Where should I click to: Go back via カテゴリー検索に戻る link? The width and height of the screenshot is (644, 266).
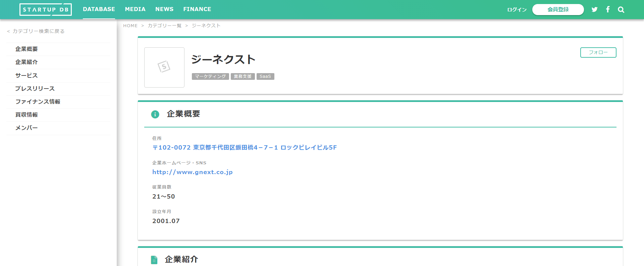[x=36, y=31]
